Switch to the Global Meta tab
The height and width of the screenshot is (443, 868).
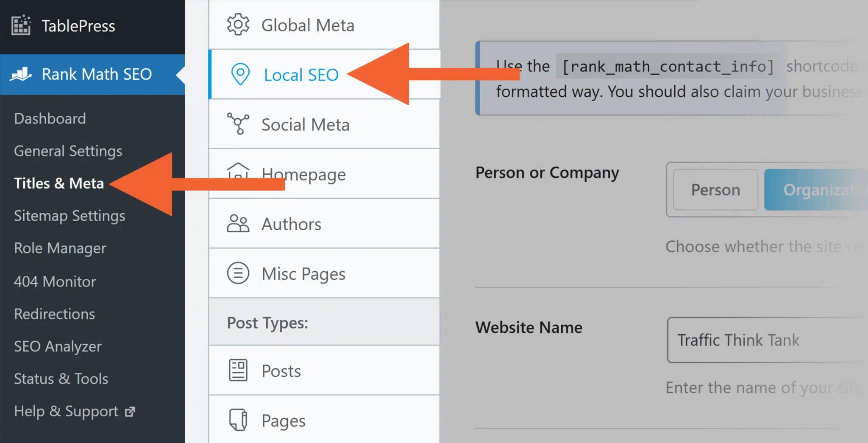tap(324, 25)
